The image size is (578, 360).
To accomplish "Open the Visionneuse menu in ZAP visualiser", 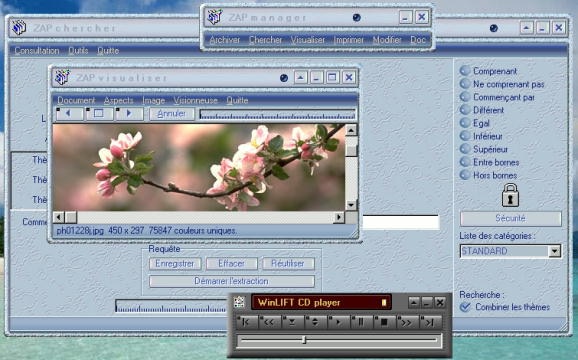I will 195,100.
